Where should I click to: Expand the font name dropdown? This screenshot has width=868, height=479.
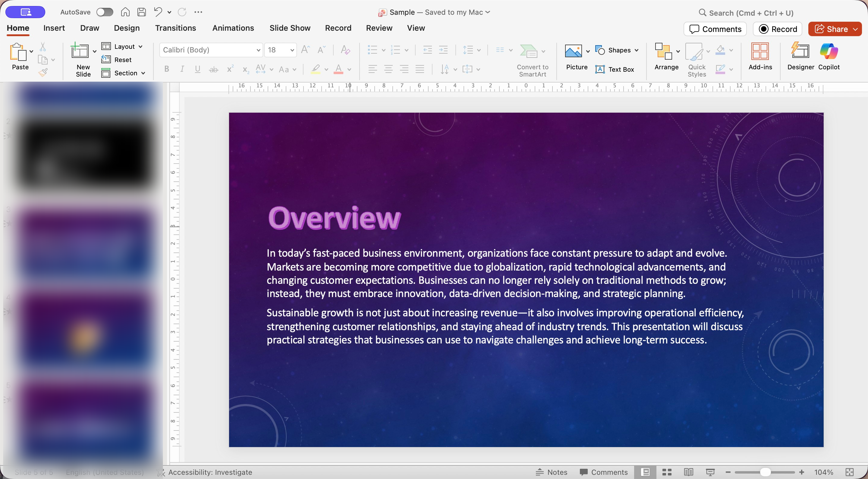click(x=258, y=50)
